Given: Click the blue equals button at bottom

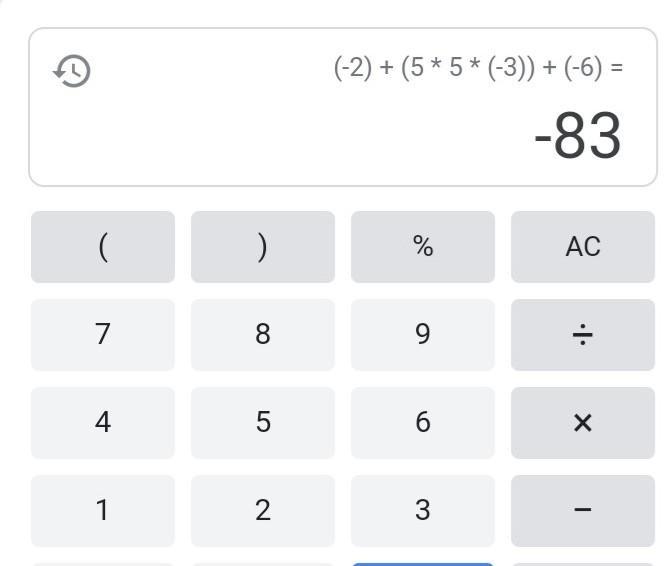Looking at the screenshot, I should coord(423,564).
